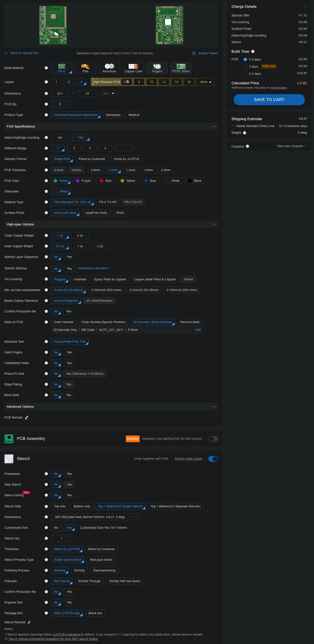Viewport: 314px width, 644px height.
Task: Open the Gerber Viewer icon
Action: (x=194, y=53)
